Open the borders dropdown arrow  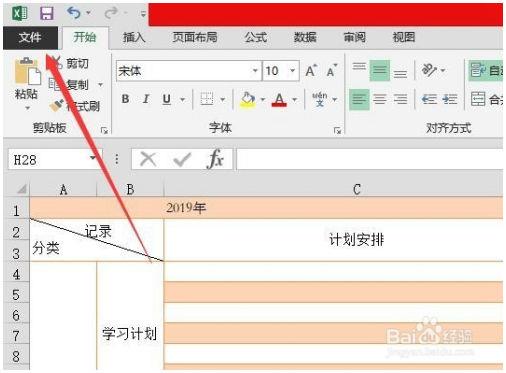(222, 99)
